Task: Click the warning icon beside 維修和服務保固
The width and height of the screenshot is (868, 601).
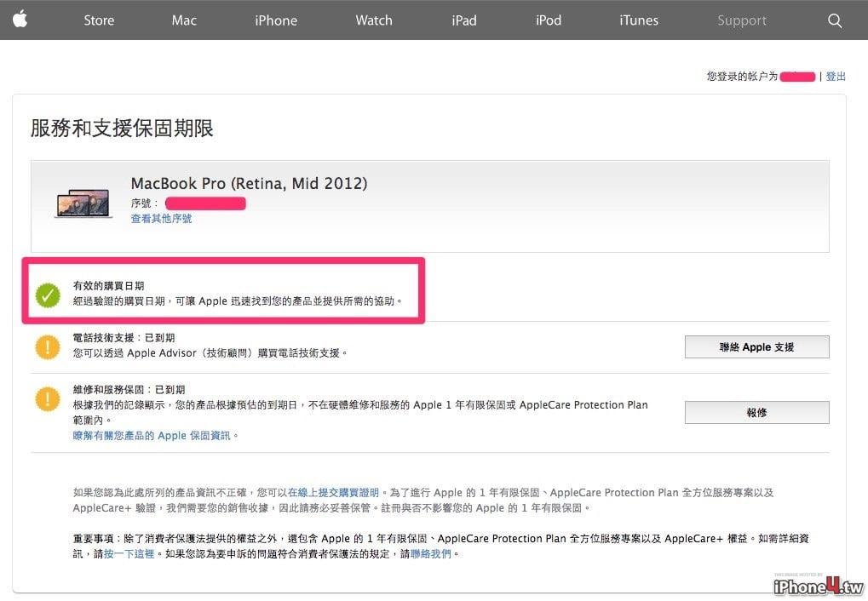Action: 48,399
